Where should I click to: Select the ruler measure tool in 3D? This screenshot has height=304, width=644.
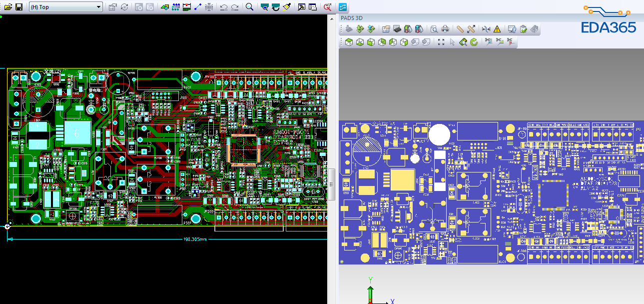tap(460, 29)
